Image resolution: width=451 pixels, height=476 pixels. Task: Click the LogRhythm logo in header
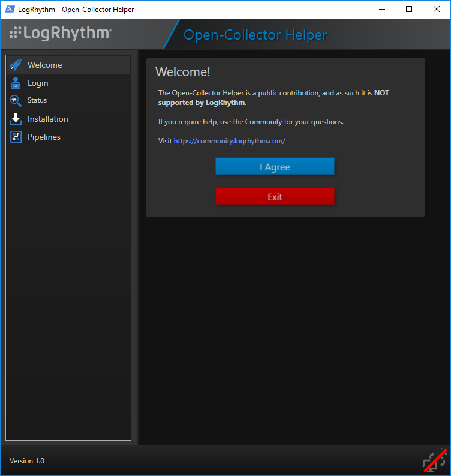(x=61, y=33)
